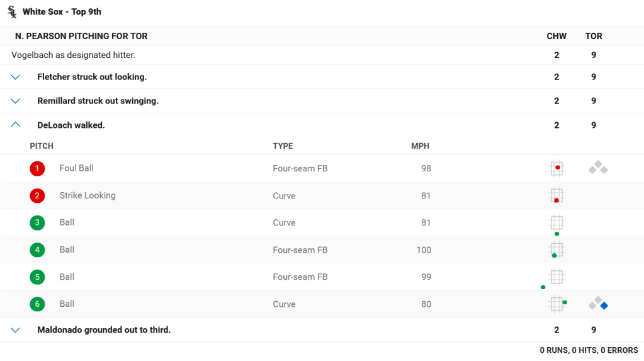Image resolution: width=644 pixels, height=361 pixels.
Task: Click the MPH column header
Action: 420,146
